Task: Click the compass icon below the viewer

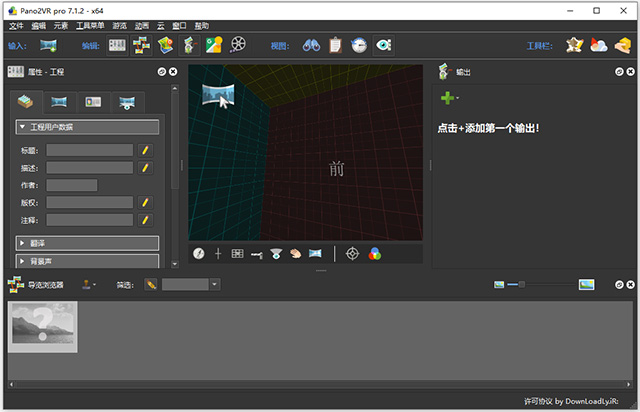Action: (x=198, y=254)
